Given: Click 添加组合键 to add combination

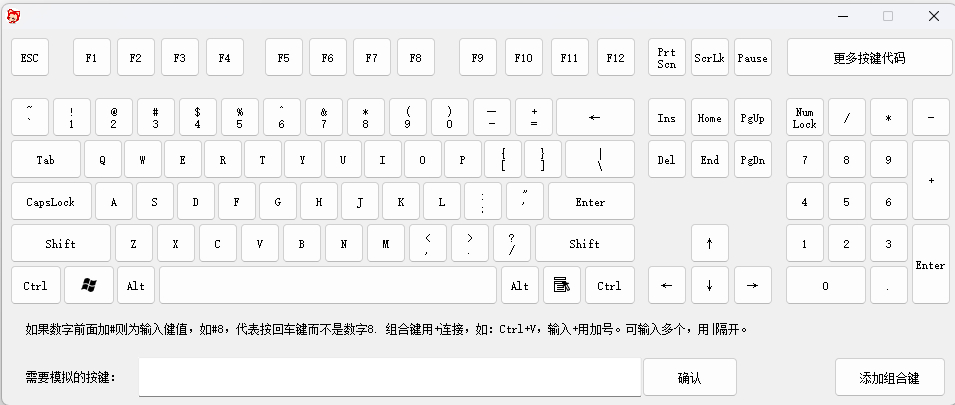Looking at the screenshot, I should tap(889, 377).
